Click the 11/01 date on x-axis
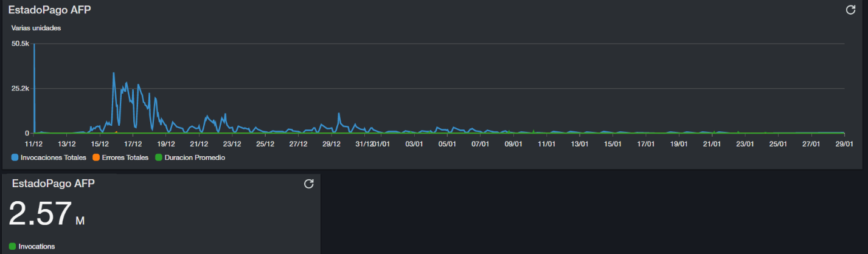This screenshot has height=254, width=868. pyautogui.click(x=546, y=144)
